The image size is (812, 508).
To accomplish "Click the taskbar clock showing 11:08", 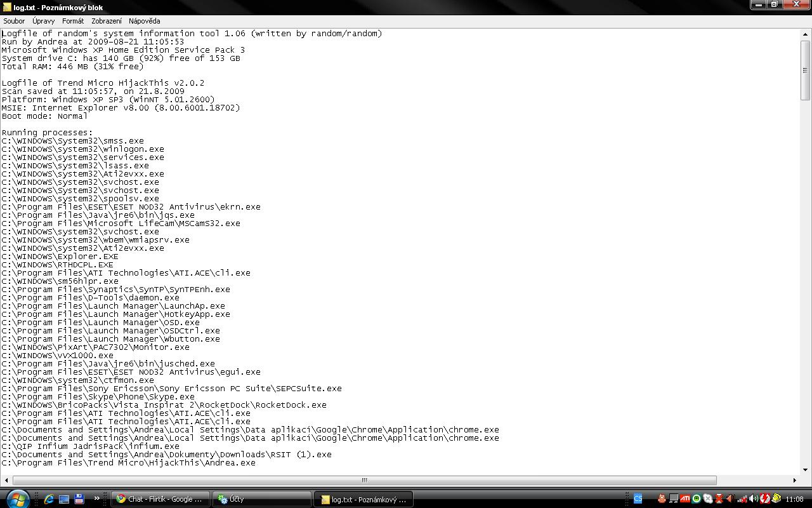I will pyautogui.click(x=794, y=499).
